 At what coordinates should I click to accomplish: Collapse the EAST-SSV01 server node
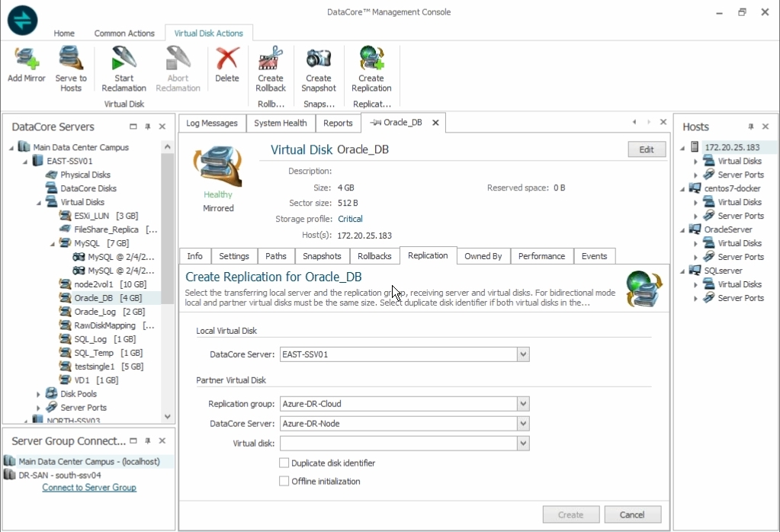click(25, 162)
